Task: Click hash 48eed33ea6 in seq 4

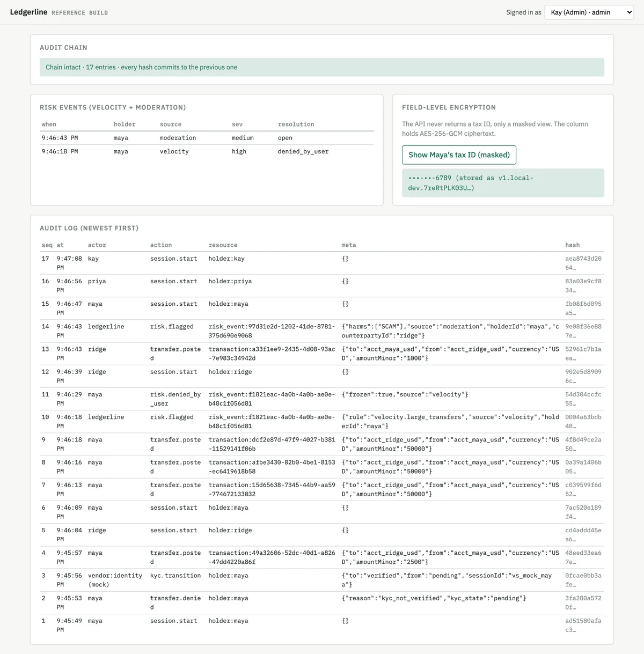Action: pos(583,557)
